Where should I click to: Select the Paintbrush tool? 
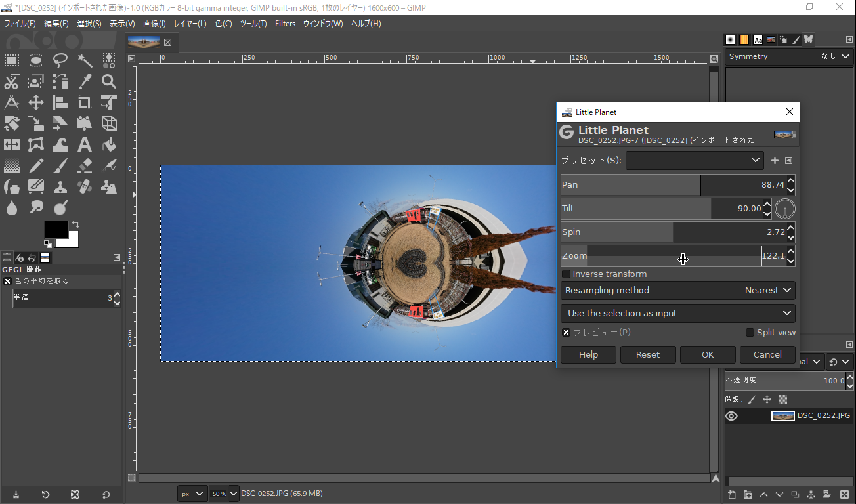(60, 165)
